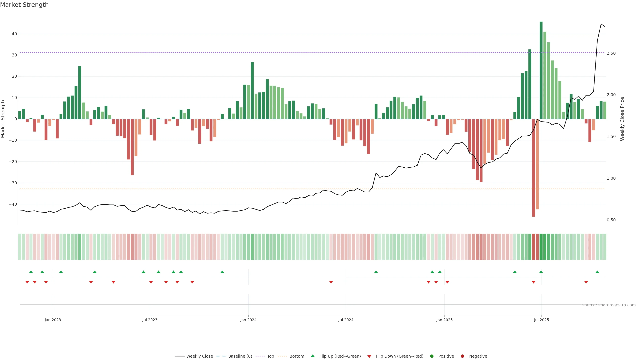Click the lone flip-up triangle after Jul 2024

376,272
